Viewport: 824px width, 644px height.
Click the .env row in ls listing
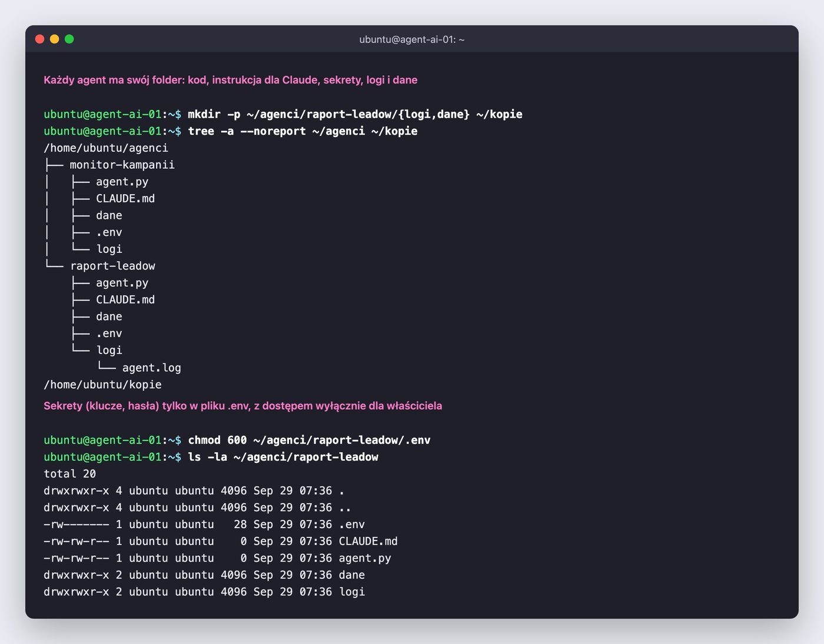(x=204, y=525)
